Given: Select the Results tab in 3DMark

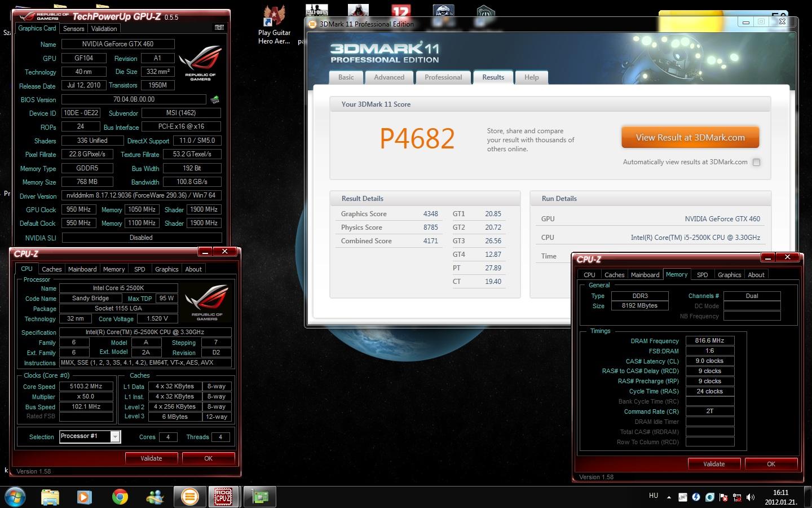Looking at the screenshot, I should click(493, 77).
